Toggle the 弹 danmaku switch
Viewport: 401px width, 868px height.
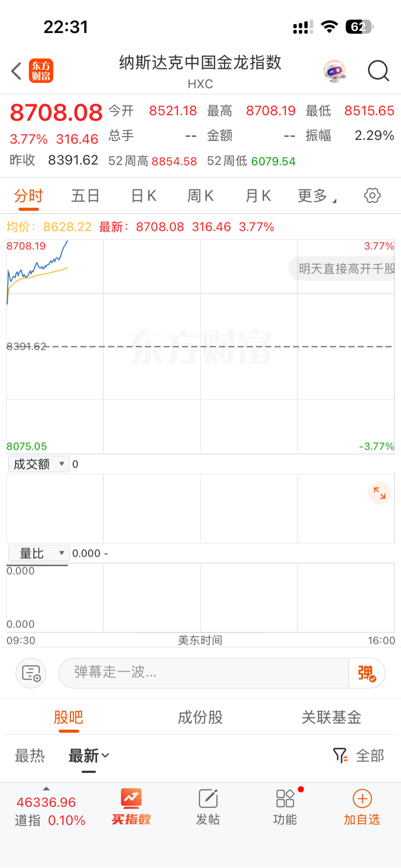tap(367, 673)
